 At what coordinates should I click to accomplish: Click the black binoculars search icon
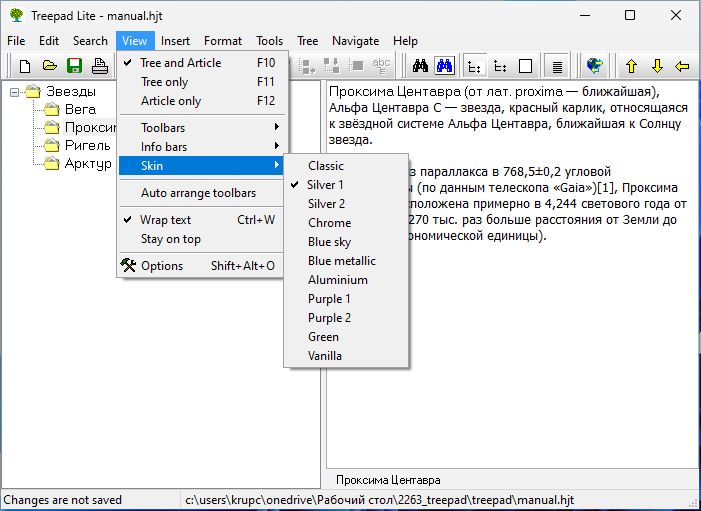click(x=420, y=66)
